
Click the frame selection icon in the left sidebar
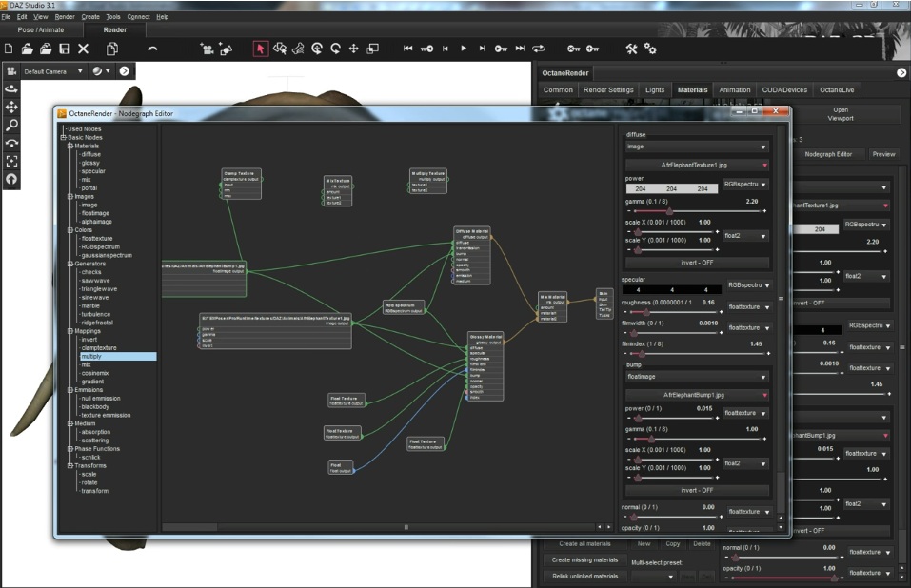pos(11,161)
